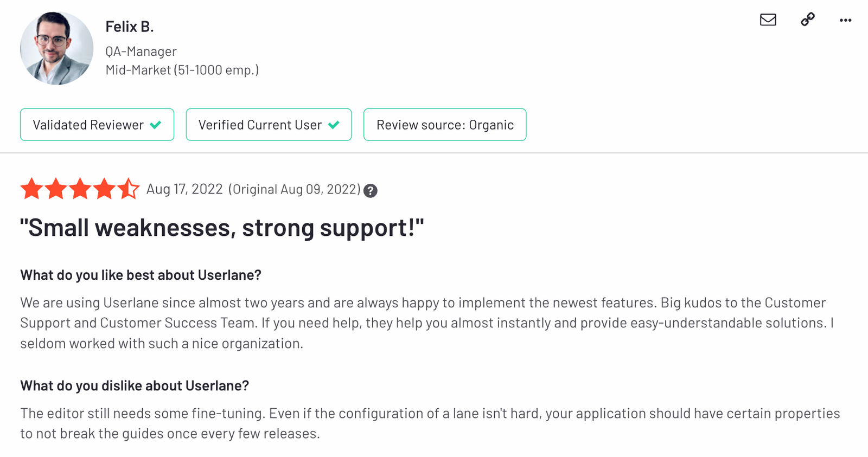Click the green checkmark in Verified Current User
Screen dimensions: 868x457
pos(334,125)
